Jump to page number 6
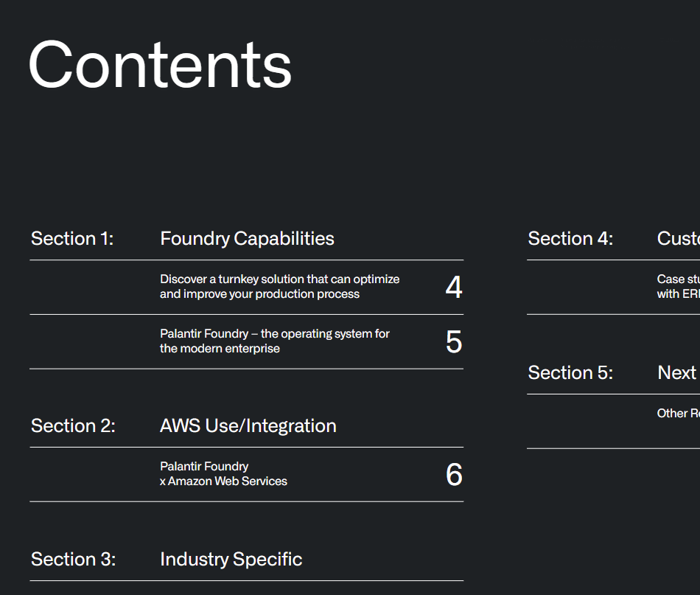Screen dimensions: 700x595 click(454, 475)
